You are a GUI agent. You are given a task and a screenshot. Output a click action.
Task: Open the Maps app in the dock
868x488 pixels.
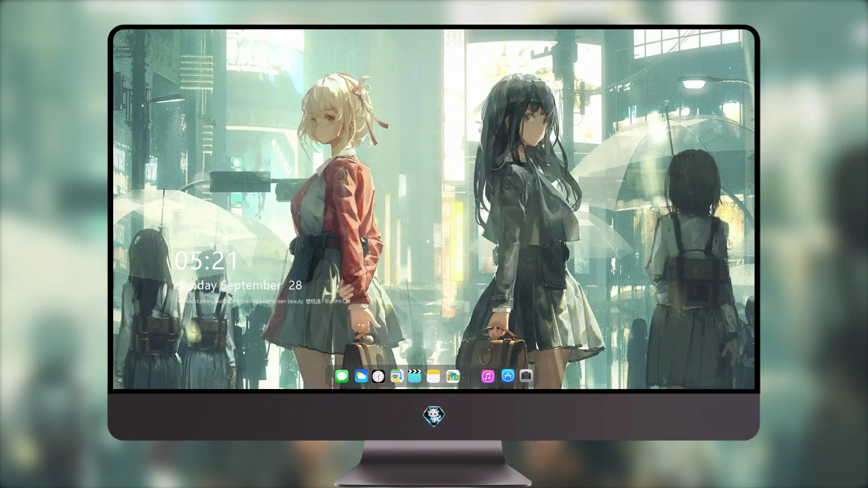tap(397, 376)
